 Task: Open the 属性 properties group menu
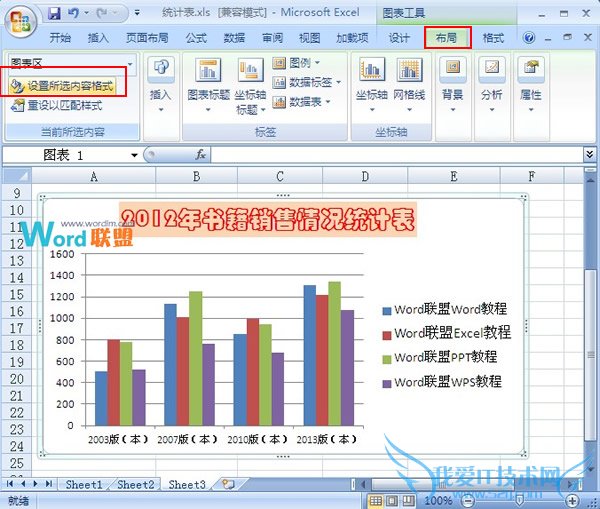click(x=531, y=85)
